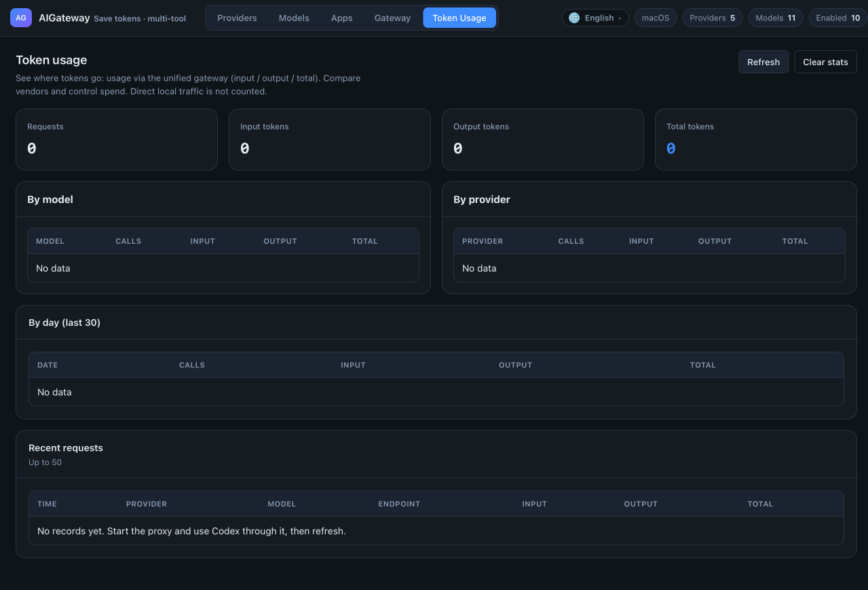Click the 'By provider' section heading
The height and width of the screenshot is (590, 868).
482,200
